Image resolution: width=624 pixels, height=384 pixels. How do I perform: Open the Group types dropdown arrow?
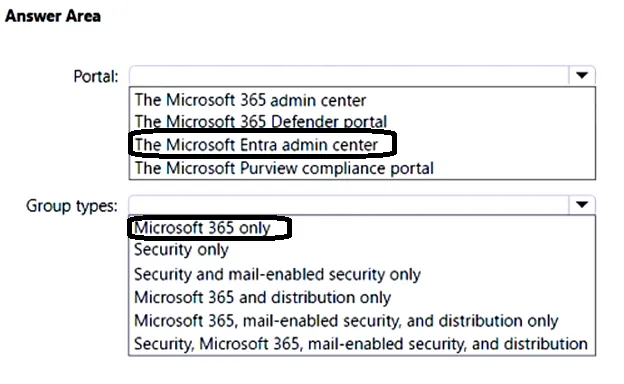[x=582, y=205]
